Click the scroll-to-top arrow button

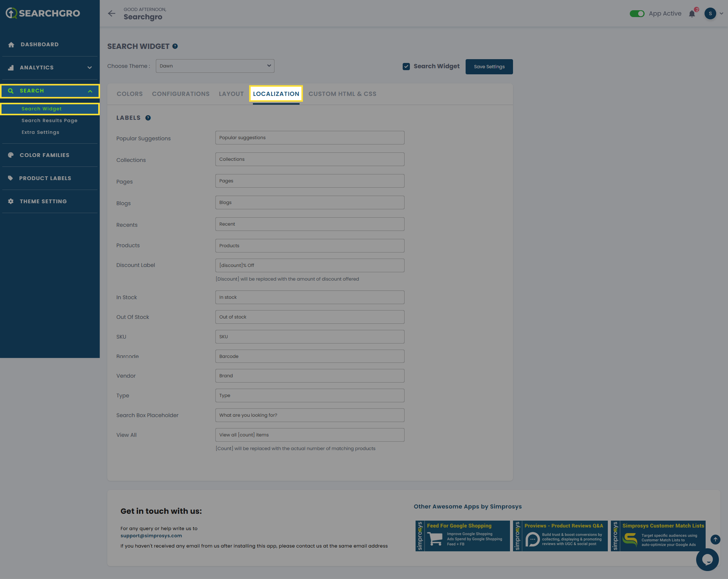(x=715, y=539)
